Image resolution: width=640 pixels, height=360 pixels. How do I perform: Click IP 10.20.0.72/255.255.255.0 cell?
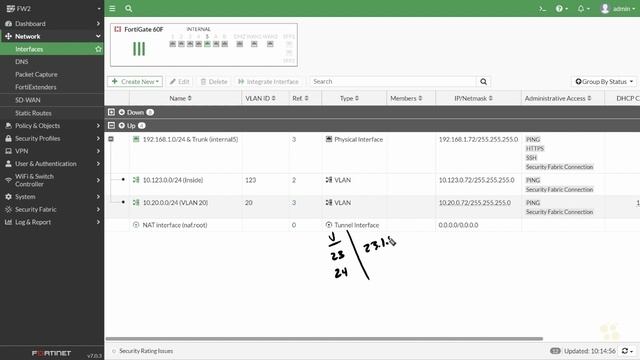tap(475, 202)
